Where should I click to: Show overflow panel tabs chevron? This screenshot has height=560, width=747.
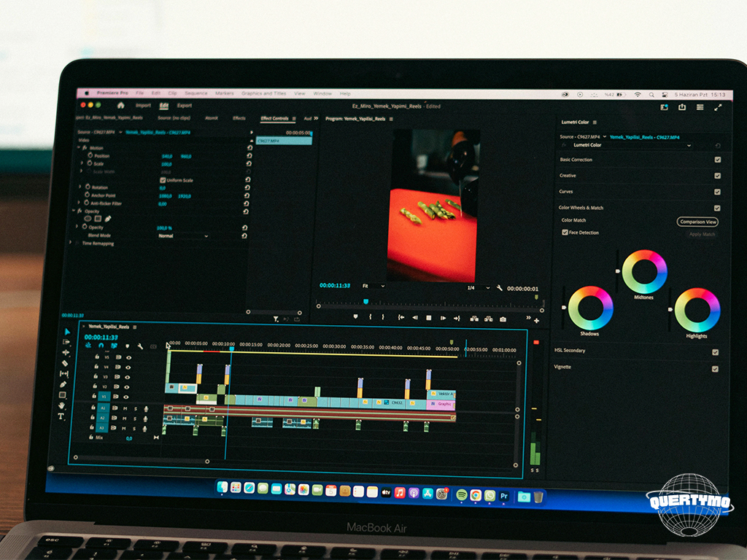click(x=316, y=118)
